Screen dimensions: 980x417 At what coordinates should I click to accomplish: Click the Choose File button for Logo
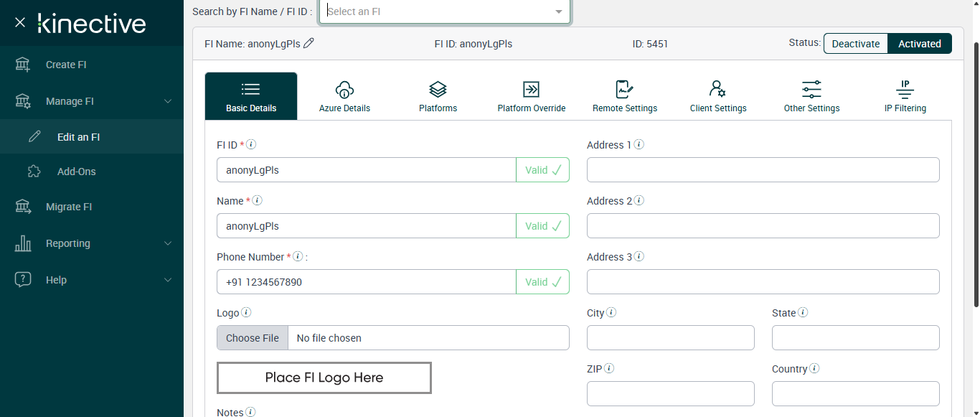[253, 338]
